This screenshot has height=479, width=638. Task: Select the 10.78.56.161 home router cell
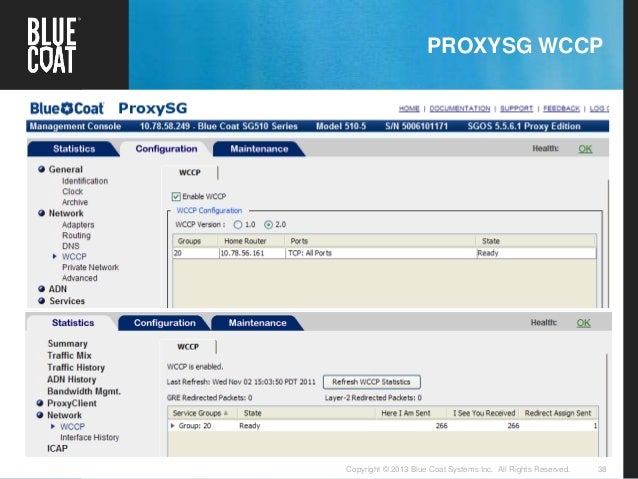coord(252,253)
